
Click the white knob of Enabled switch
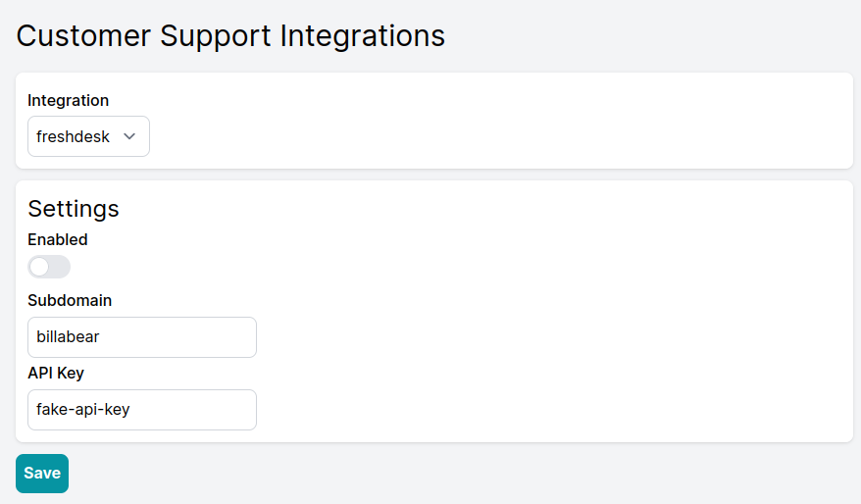click(x=39, y=267)
